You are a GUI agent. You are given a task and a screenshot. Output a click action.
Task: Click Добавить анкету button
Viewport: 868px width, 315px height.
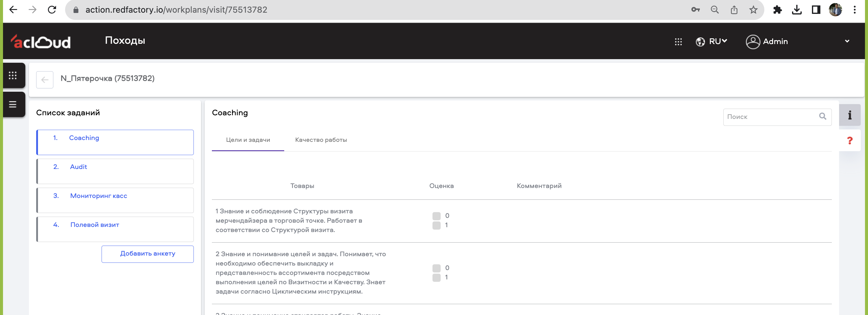tap(148, 254)
